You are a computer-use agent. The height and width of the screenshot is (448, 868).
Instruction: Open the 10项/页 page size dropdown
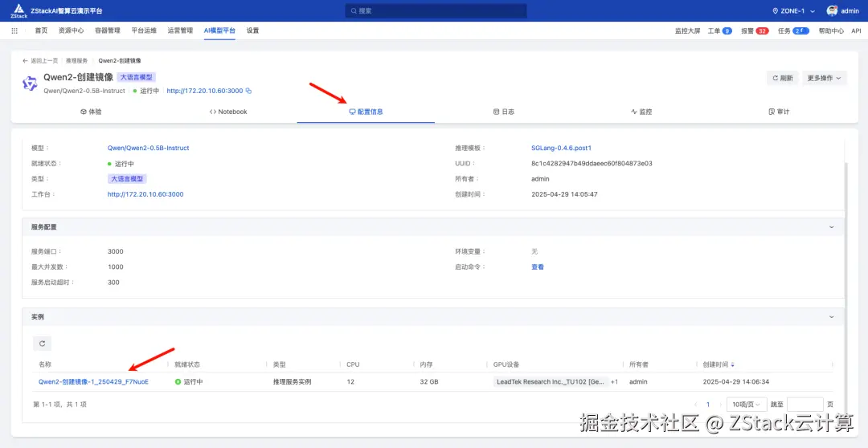[746, 405]
